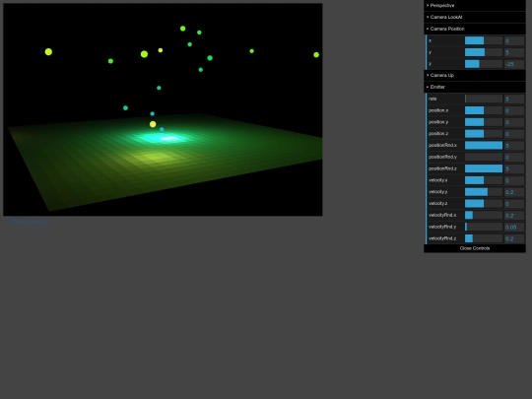The width and height of the screenshot is (532, 399).
Task: Focus the positionRnd.x value field
Action: click(x=514, y=145)
